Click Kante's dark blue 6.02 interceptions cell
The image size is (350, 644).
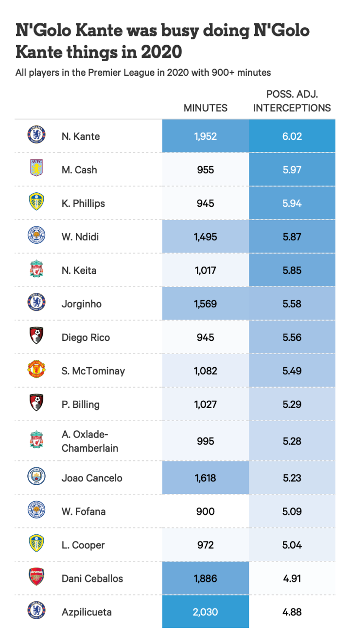point(292,136)
